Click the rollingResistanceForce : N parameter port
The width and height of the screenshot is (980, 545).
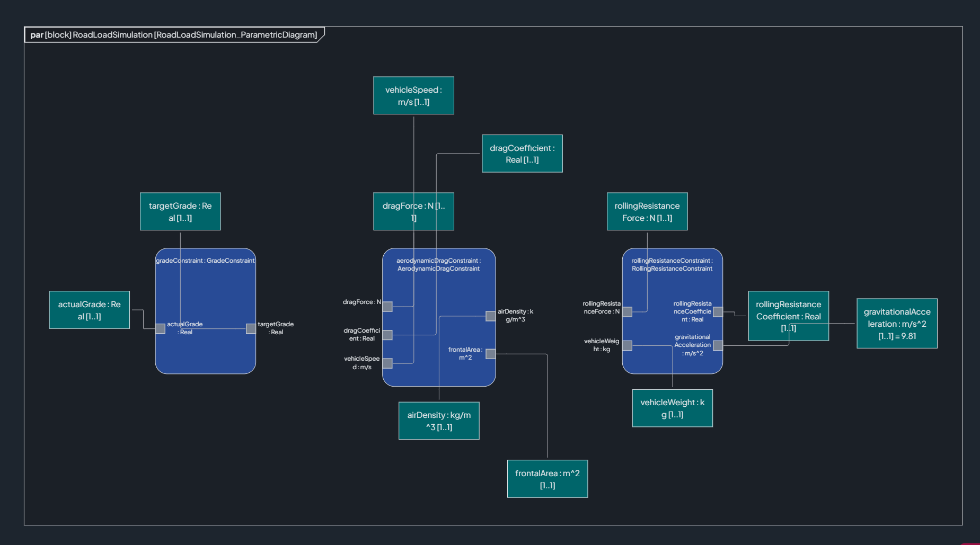click(627, 312)
